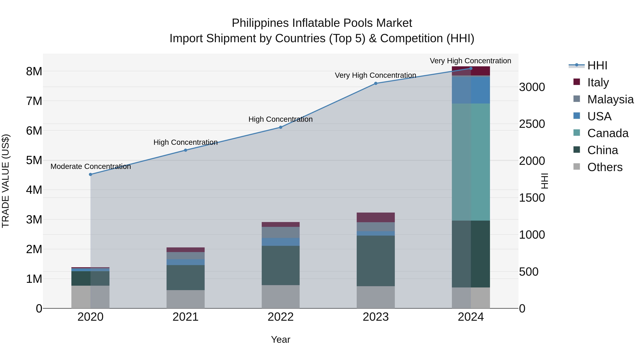Click the China segment of the 2021 bar
Image resolution: width=644 pixels, height=362 pixels.
(186, 278)
